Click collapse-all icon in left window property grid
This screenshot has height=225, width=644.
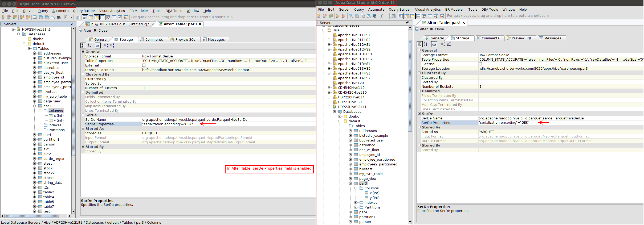point(112,45)
